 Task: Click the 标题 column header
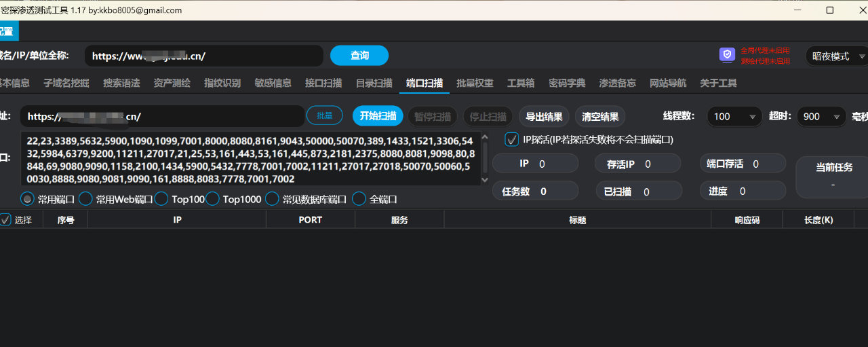tap(578, 220)
